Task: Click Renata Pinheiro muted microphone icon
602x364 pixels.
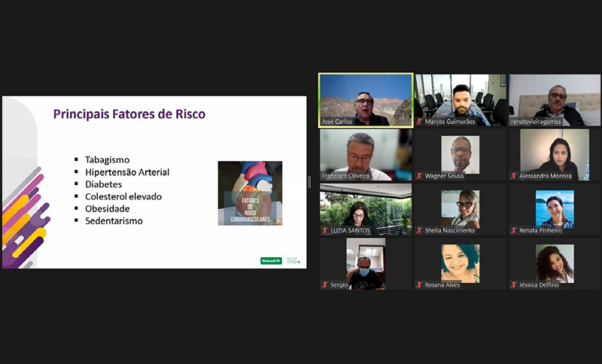Action: pyautogui.click(x=514, y=231)
